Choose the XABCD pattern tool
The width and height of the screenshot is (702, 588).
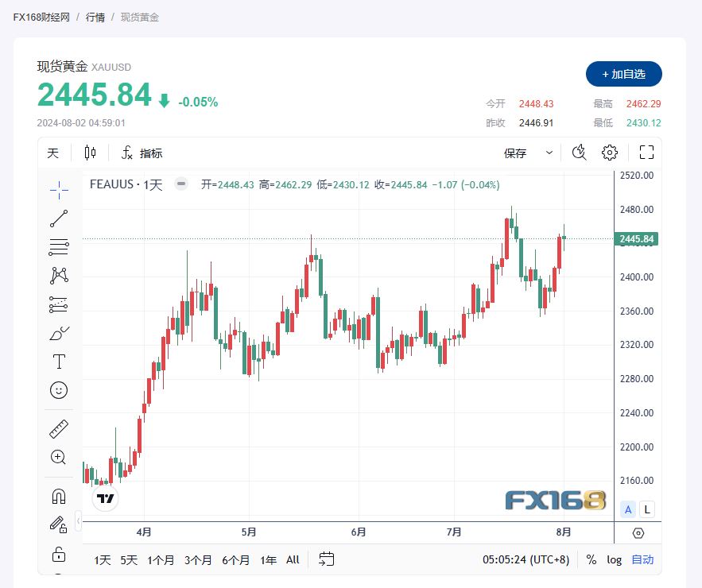pos(59,276)
